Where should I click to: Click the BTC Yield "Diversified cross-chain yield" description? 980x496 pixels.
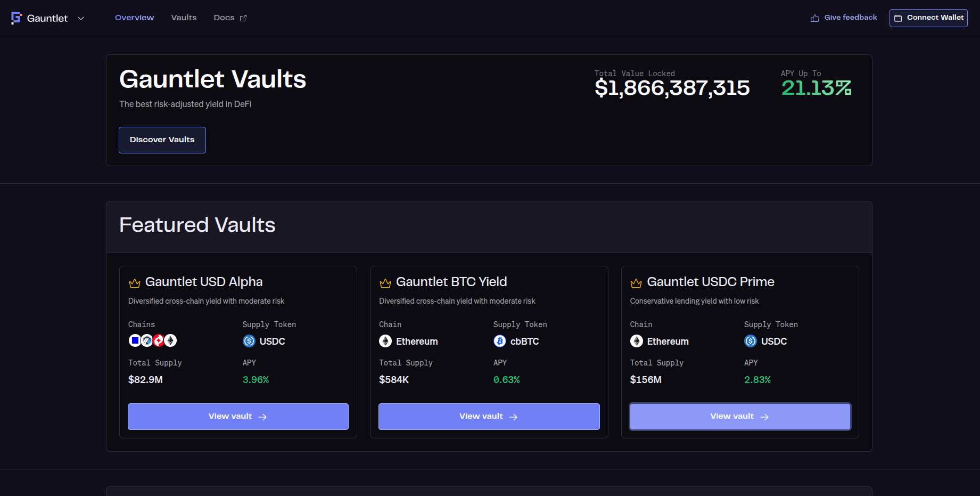point(457,301)
